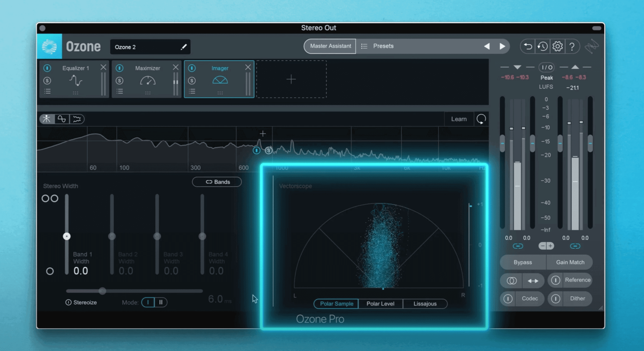
Task: Switch vectorscope to Polar Sample
Action: coord(336,304)
